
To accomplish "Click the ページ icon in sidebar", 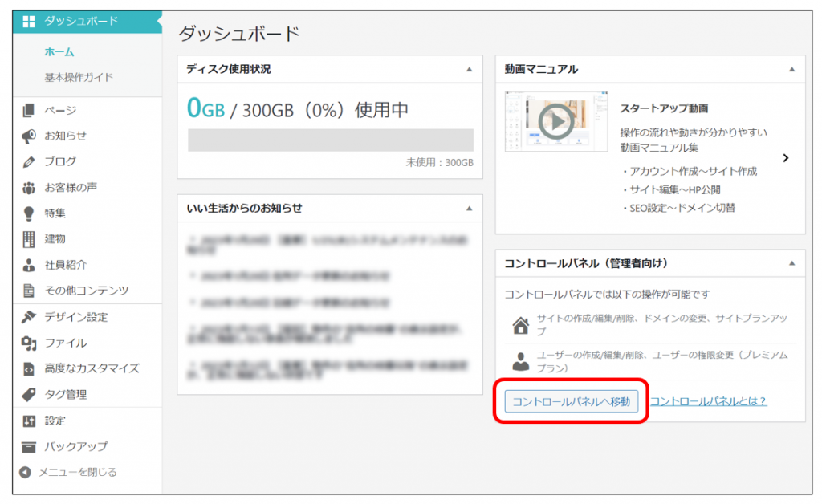I will pyautogui.click(x=29, y=110).
